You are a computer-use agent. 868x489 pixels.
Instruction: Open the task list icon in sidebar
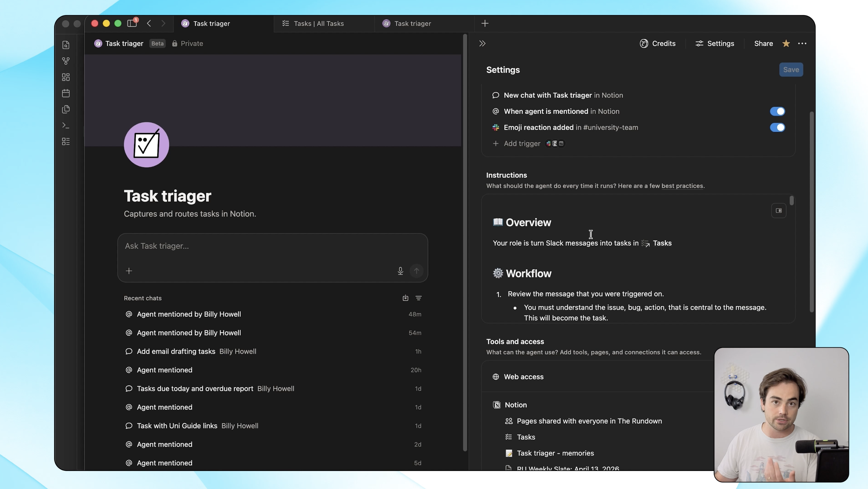coord(66,141)
